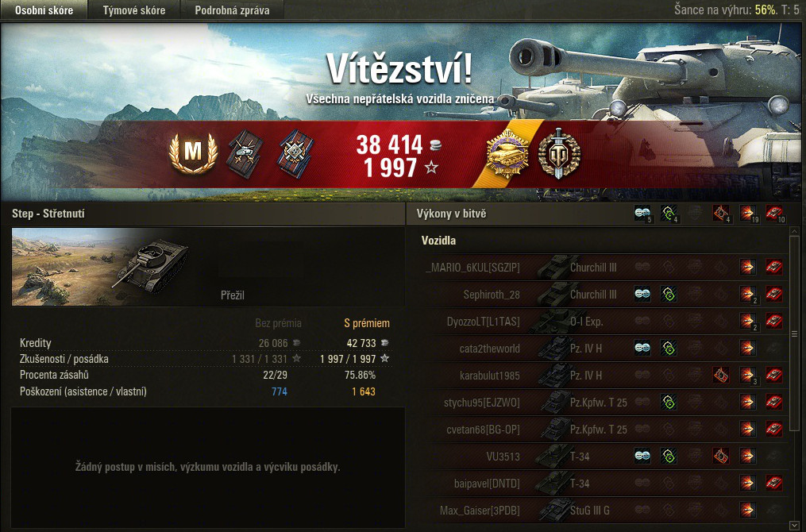Image resolution: width=806 pixels, height=532 pixels.
Task: Open the Podrobná zpráva tab
Action: (233, 10)
